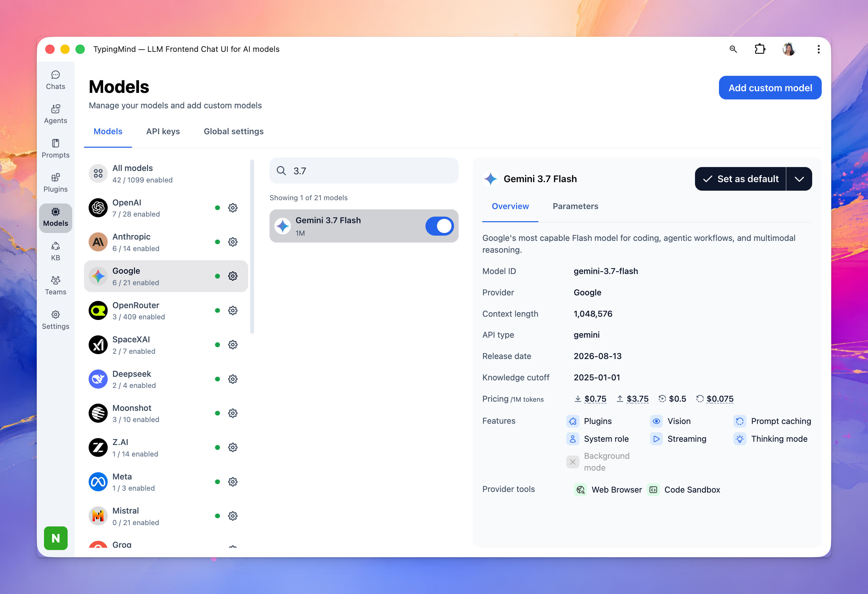Select the All models list entry

click(x=166, y=174)
